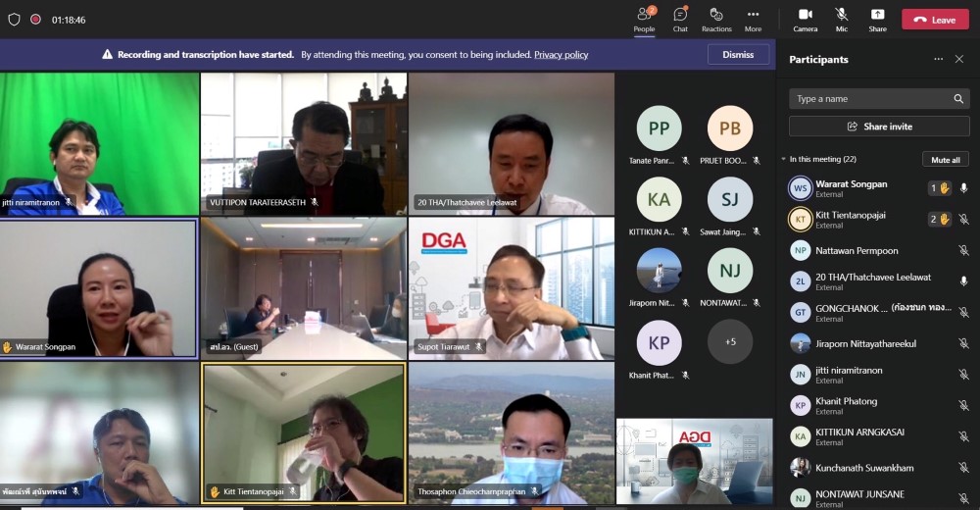Mute all participants
This screenshot has width=980, height=510.
946,160
